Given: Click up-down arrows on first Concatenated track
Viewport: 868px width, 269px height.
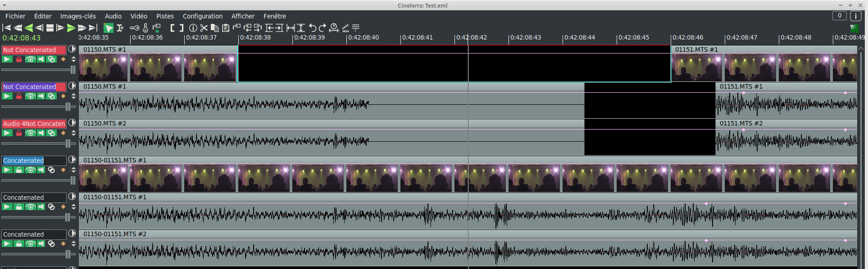Looking at the screenshot, I should (73, 170).
